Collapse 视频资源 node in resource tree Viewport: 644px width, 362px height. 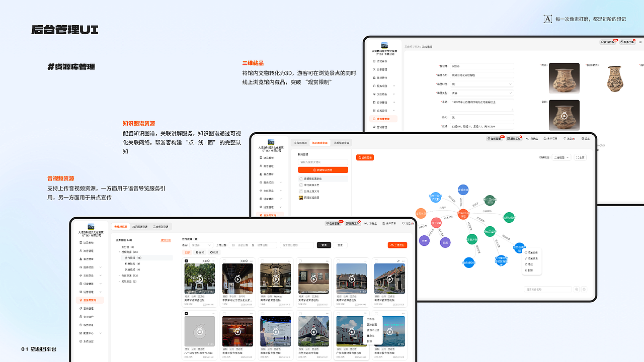coord(119,252)
